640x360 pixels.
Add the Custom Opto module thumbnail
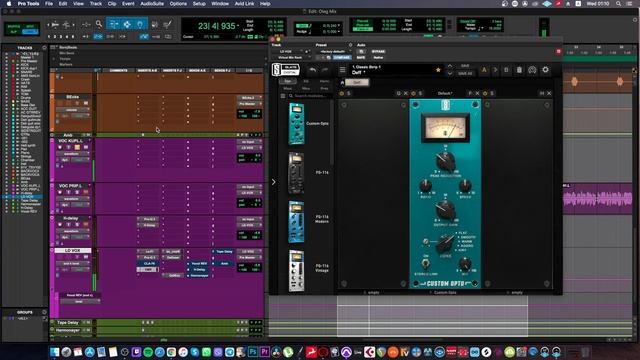(297, 124)
